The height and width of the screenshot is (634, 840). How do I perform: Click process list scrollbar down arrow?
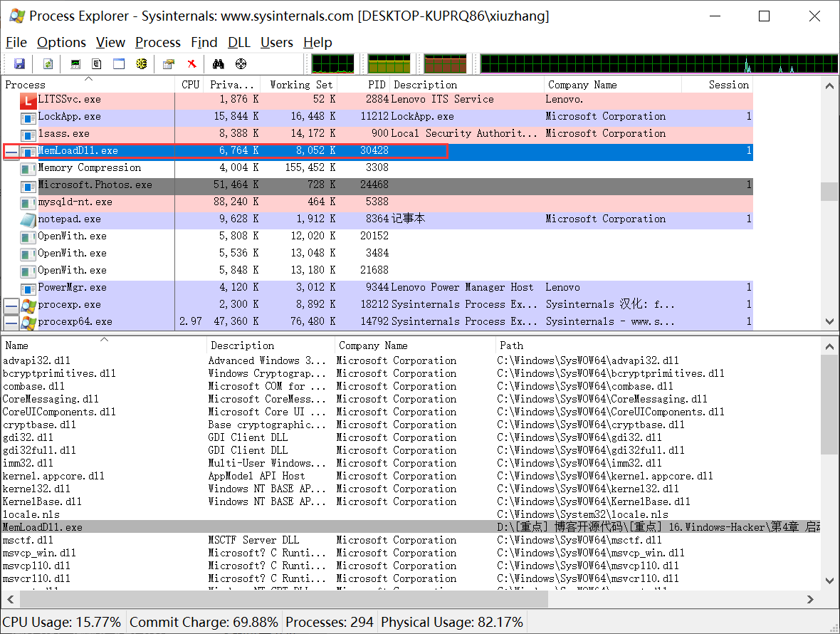click(x=829, y=321)
